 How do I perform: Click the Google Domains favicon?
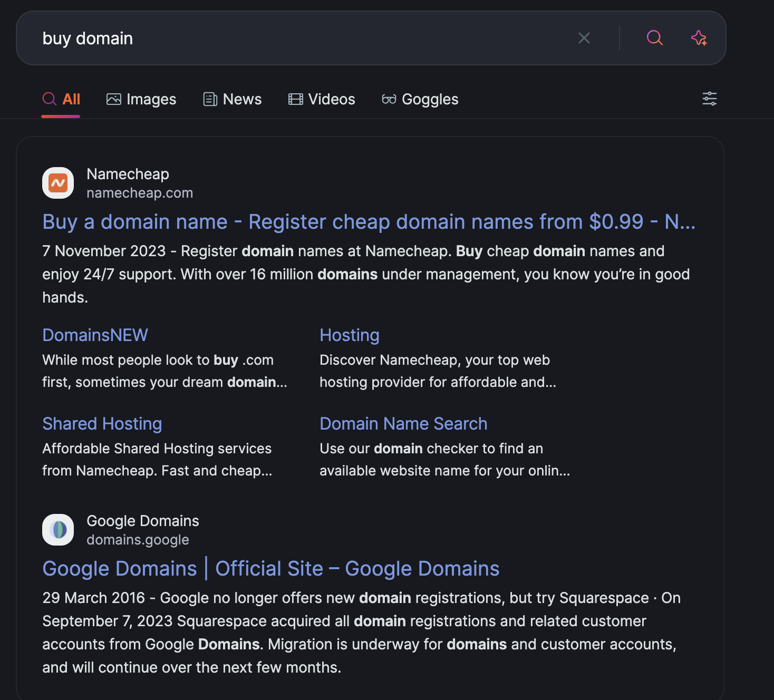click(x=58, y=530)
